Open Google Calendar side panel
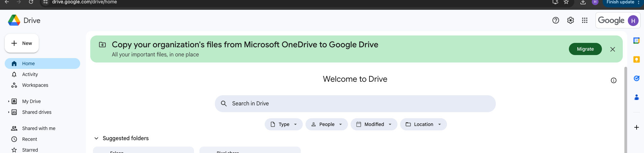The image size is (644, 153). (x=637, y=41)
